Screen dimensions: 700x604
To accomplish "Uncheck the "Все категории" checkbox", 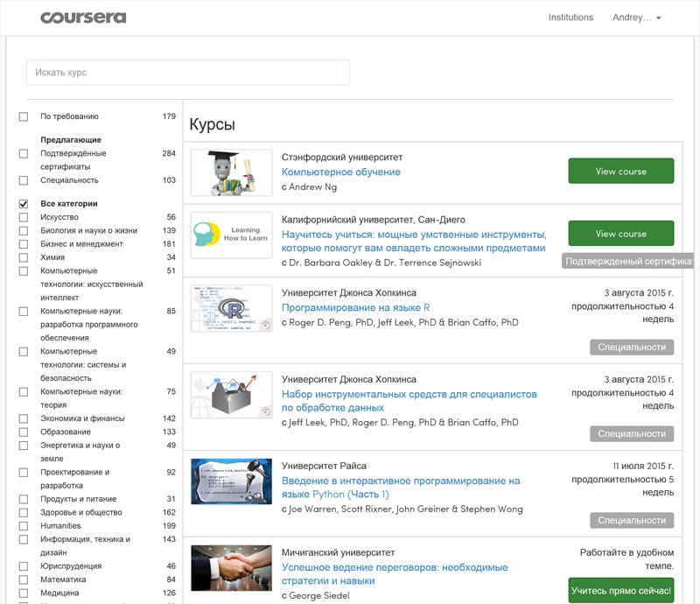I will click(22, 202).
